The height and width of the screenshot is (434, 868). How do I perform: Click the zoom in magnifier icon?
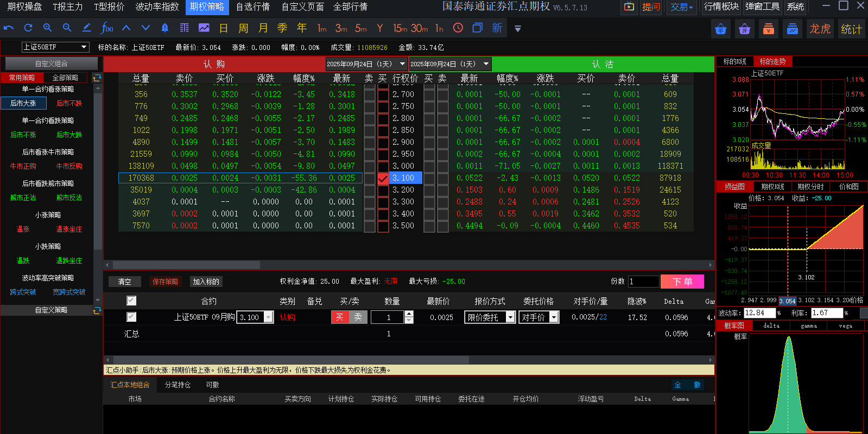point(48,28)
